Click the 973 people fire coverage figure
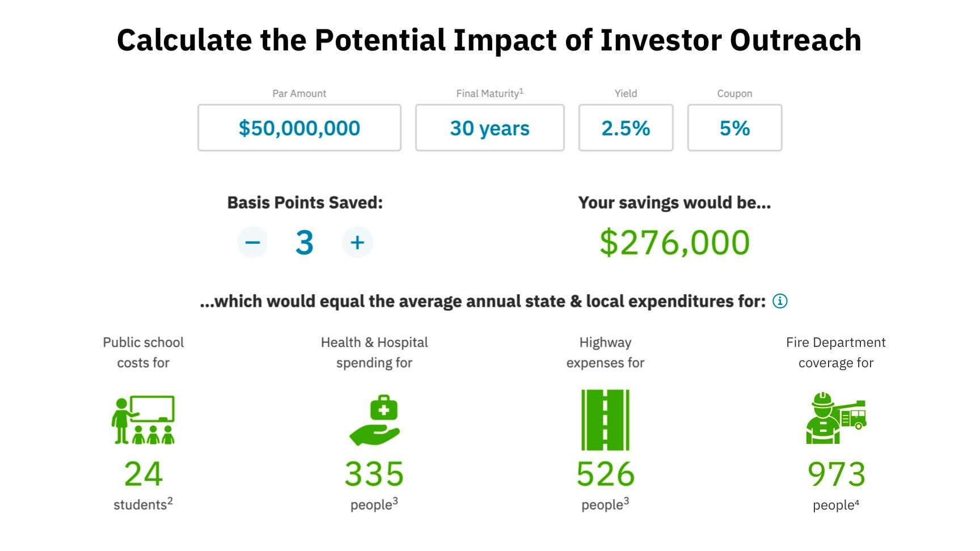 pos(837,474)
